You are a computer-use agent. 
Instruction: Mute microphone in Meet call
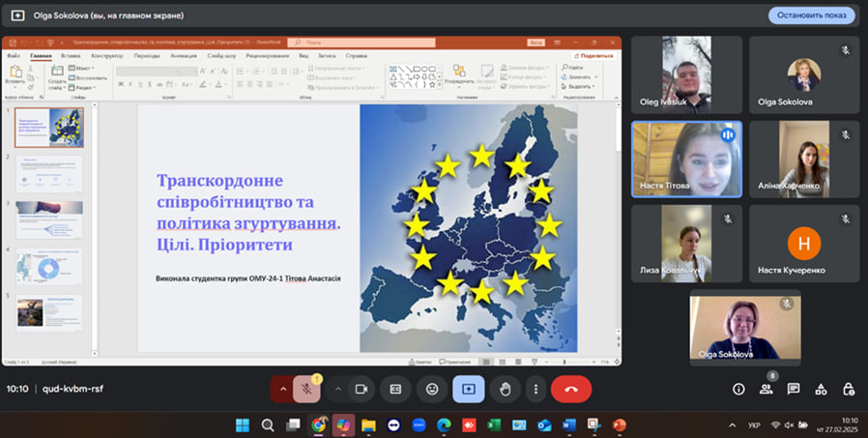tap(306, 390)
